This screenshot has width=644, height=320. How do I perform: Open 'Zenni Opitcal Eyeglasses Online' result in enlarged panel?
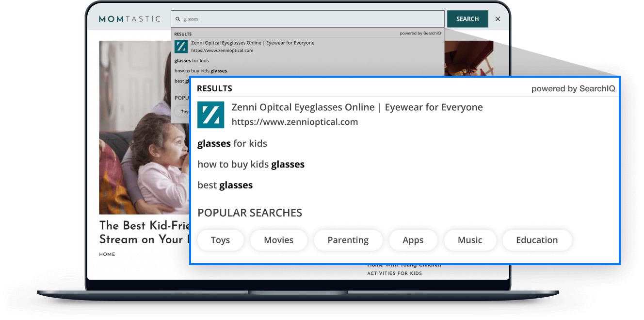coord(357,107)
